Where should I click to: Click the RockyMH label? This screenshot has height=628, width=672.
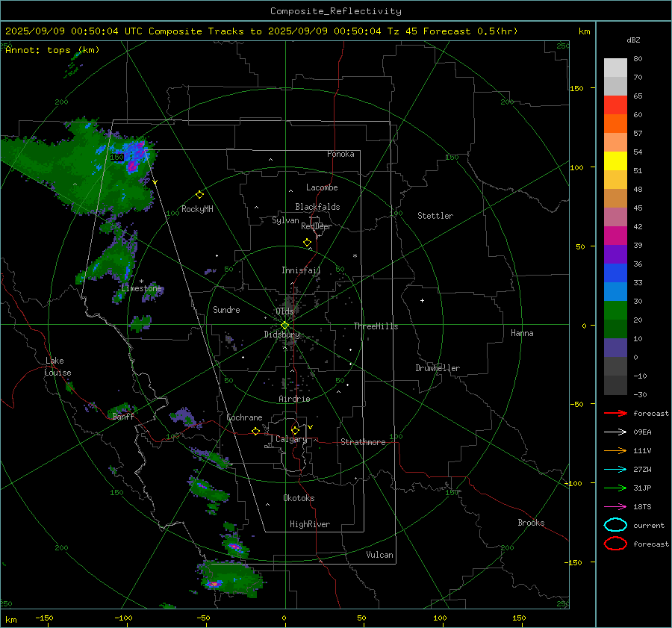pyautogui.click(x=197, y=209)
